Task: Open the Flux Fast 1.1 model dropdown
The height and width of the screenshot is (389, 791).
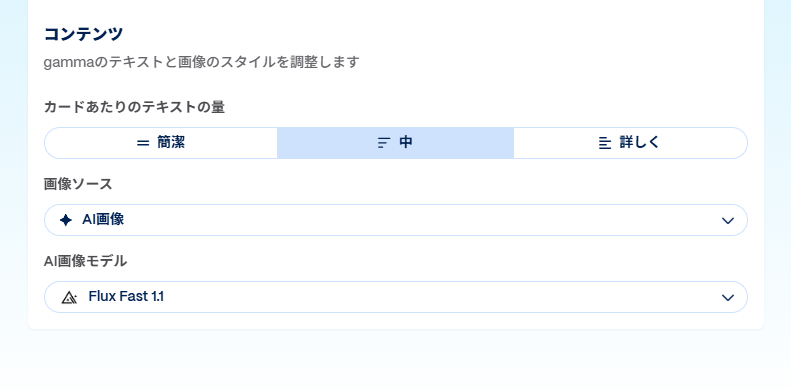Action: click(x=396, y=297)
